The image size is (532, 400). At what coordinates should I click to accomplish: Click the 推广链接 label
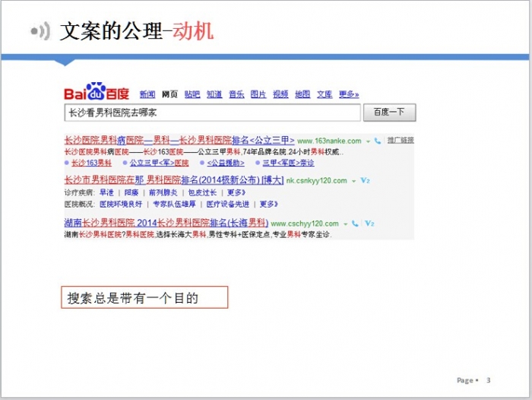pyautogui.click(x=400, y=141)
